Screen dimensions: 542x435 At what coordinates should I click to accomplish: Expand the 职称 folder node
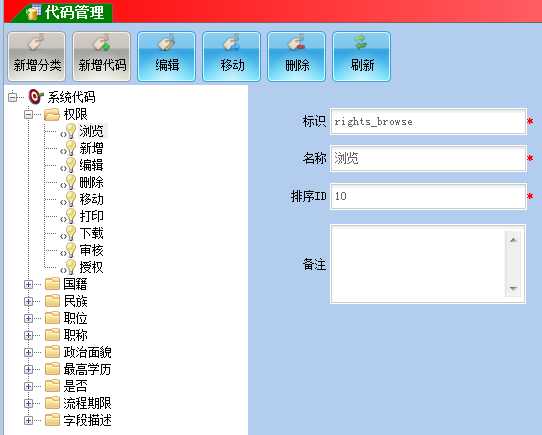point(29,335)
